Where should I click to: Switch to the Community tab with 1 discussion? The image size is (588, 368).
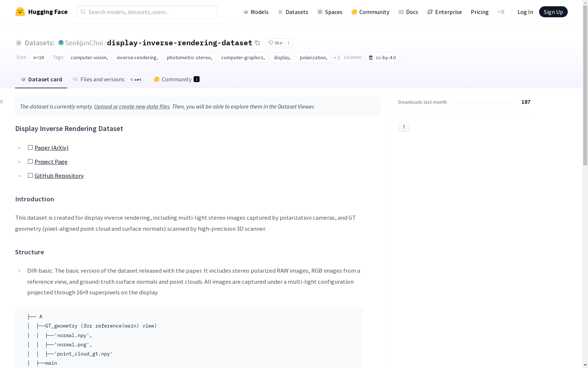click(x=177, y=79)
